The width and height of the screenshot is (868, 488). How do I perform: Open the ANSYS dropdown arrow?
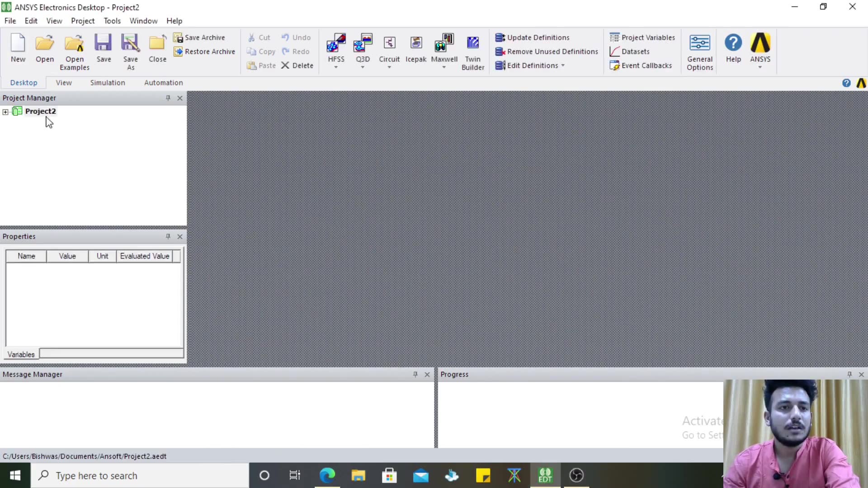click(760, 67)
